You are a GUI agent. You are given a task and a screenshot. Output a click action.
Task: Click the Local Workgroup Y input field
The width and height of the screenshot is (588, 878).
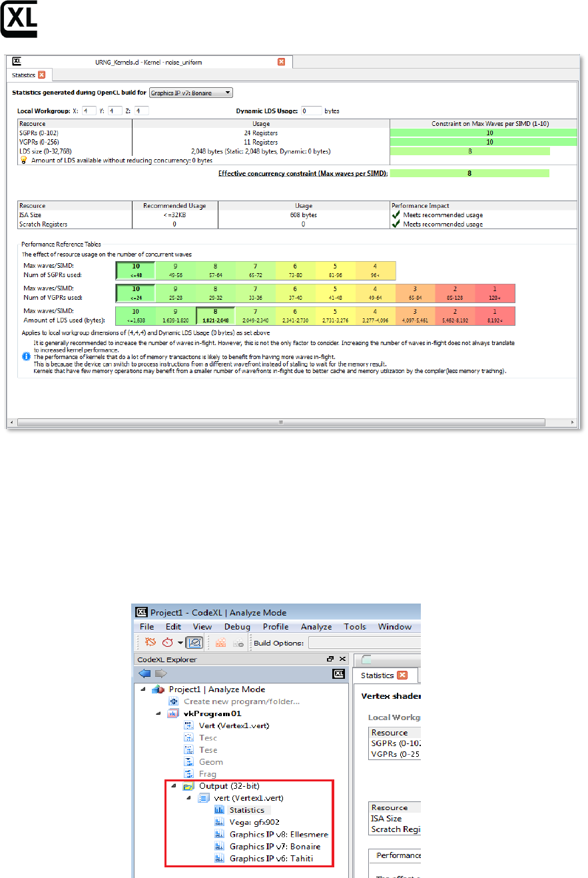coord(115,111)
